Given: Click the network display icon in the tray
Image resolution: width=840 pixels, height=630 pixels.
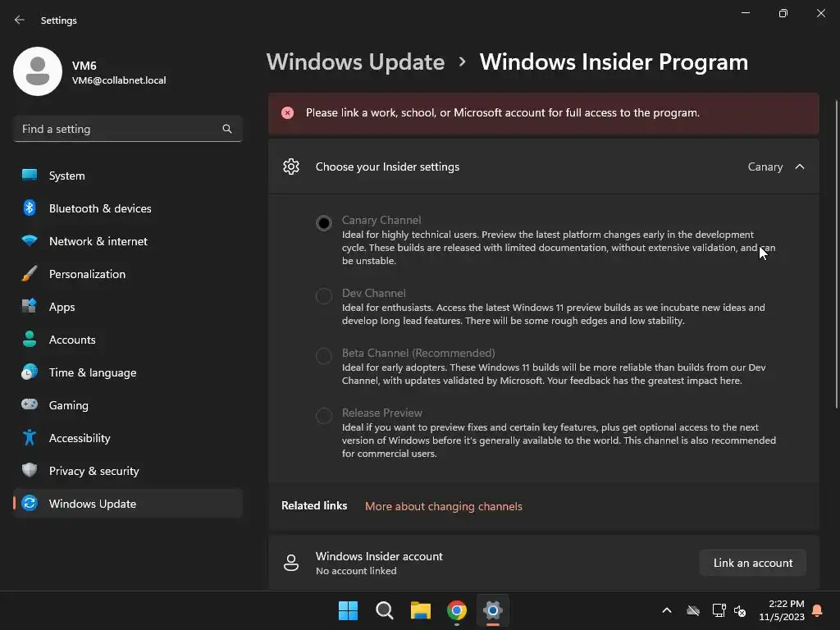Looking at the screenshot, I should [x=719, y=610].
